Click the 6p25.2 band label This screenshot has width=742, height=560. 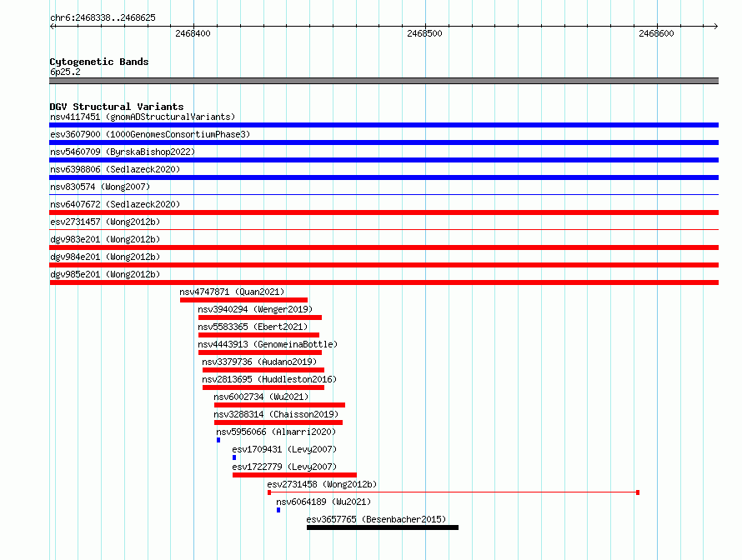click(65, 72)
